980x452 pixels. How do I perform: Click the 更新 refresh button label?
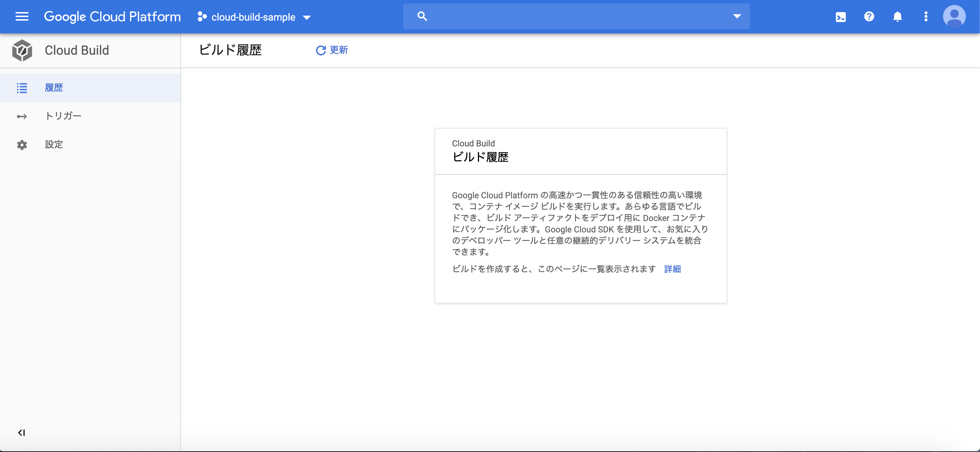[339, 50]
